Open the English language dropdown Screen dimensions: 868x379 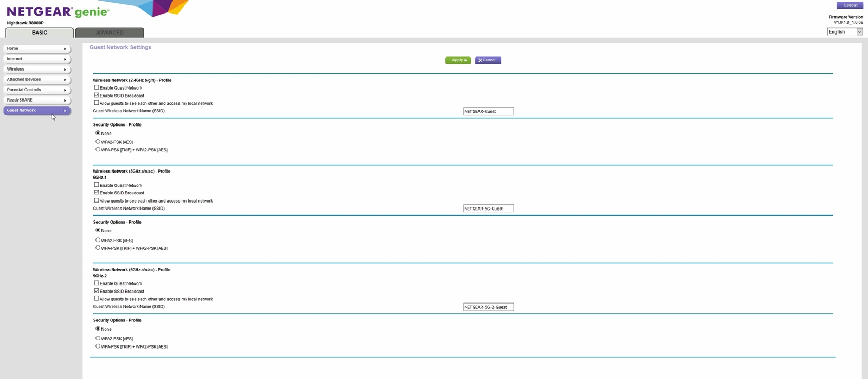pyautogui.click(x=845, y=32)
